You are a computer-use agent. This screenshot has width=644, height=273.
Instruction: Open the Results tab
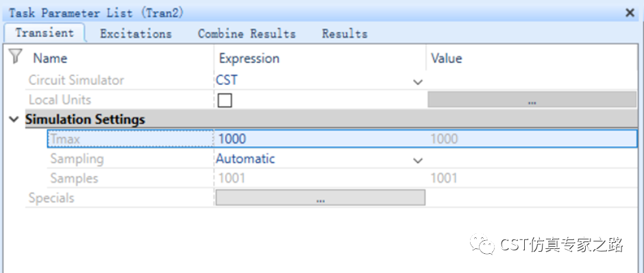(x=345, y=34)
